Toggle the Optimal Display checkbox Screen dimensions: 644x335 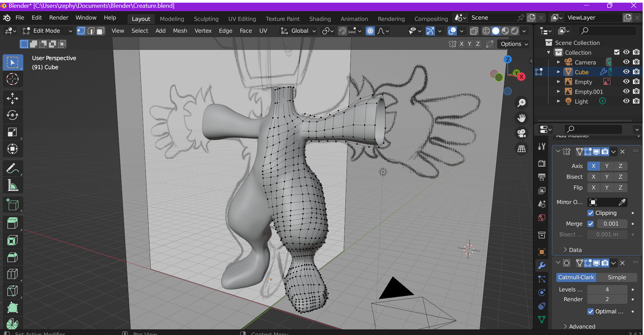point(590,312)
